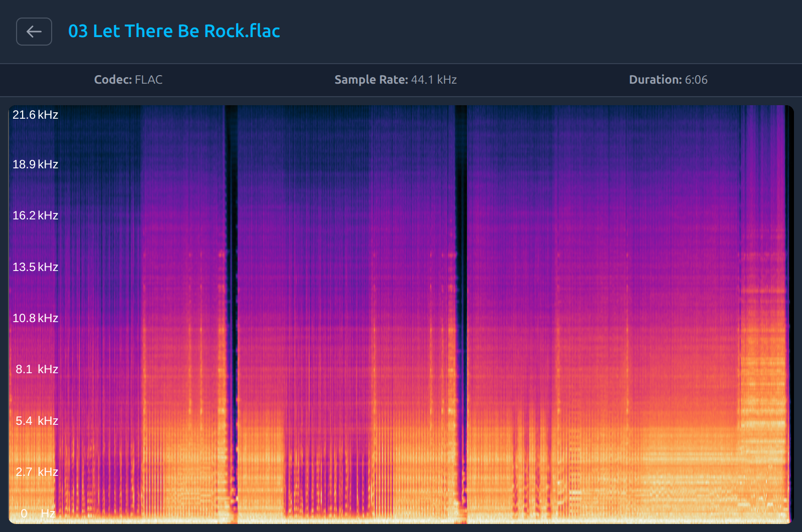Click the 0 Hz frequency axis label
Screen dimensions: 802x532
coord(38,513)
